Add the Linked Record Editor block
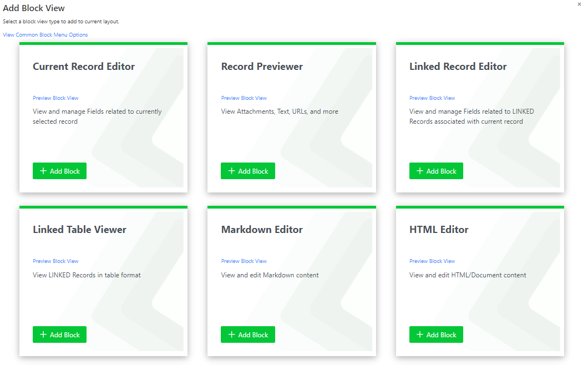 click(436, 171)
